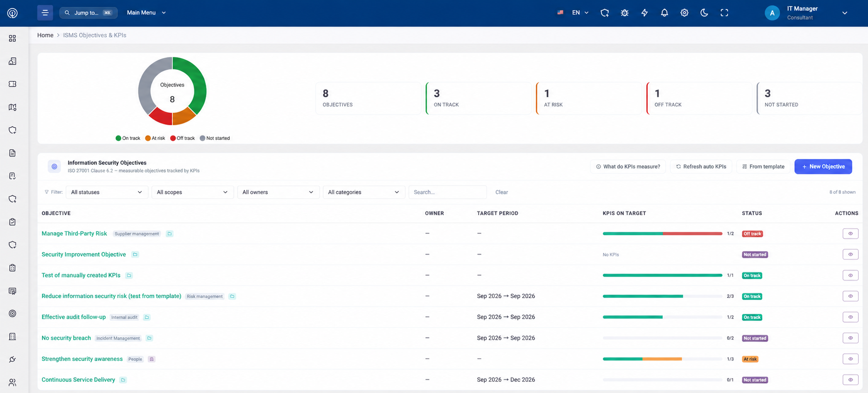Screen dimensions: 868x393
Task: Click the Off track legend swatch under chart
Action: tap(173, 138)
